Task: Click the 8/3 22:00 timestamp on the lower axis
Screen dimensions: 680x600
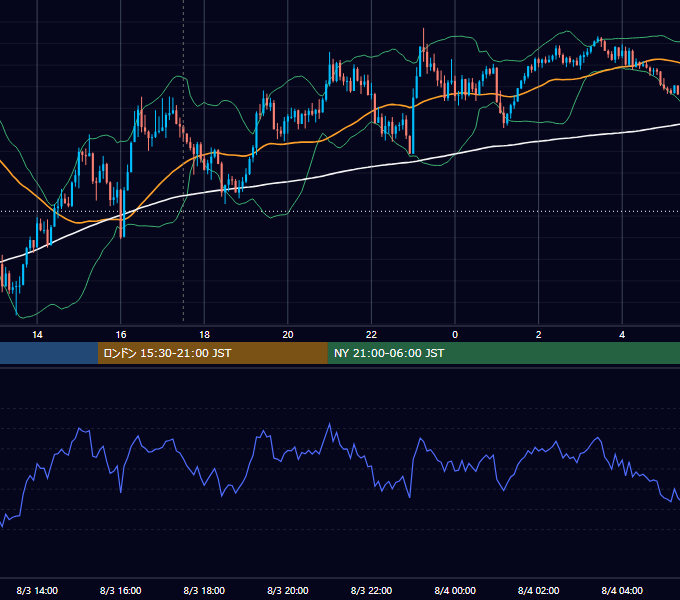Action: [371, 590]
